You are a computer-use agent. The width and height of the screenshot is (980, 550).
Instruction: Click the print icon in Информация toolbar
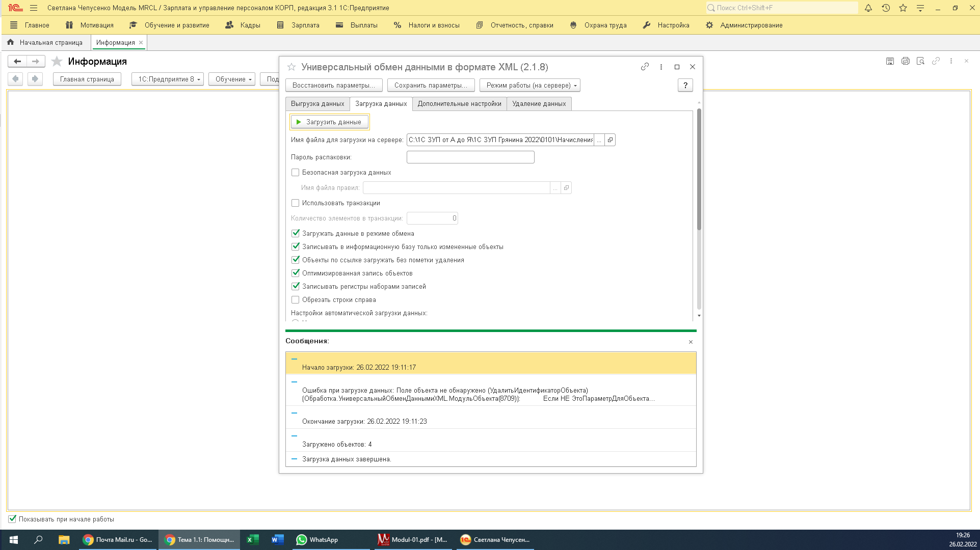pos(905,61)
